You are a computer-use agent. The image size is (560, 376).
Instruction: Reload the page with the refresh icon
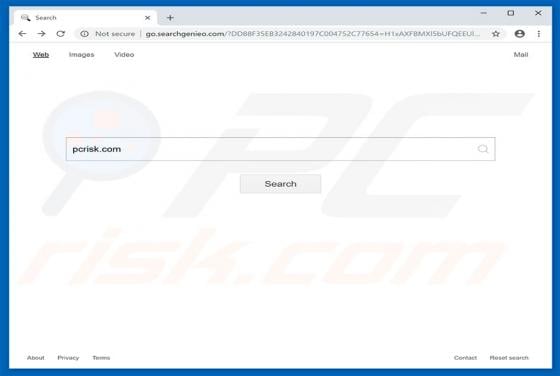tap(61, 34)
